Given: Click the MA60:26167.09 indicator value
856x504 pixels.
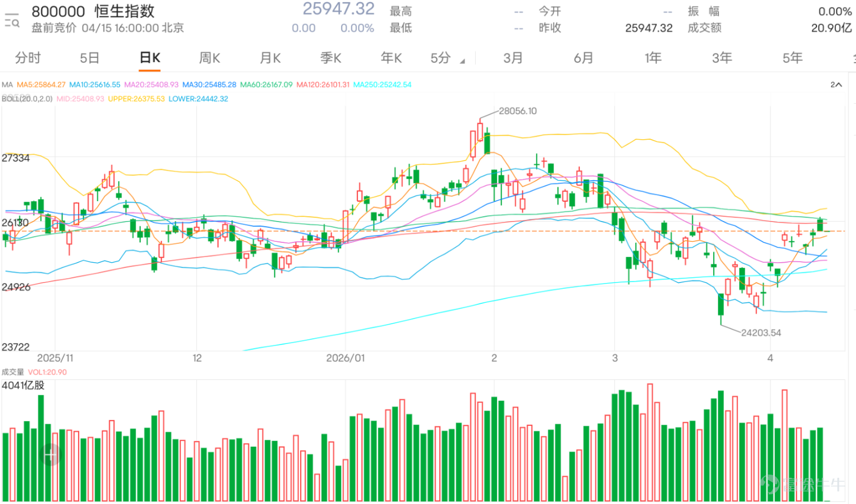Looking at the screenshot, I should tap(266, 85).
